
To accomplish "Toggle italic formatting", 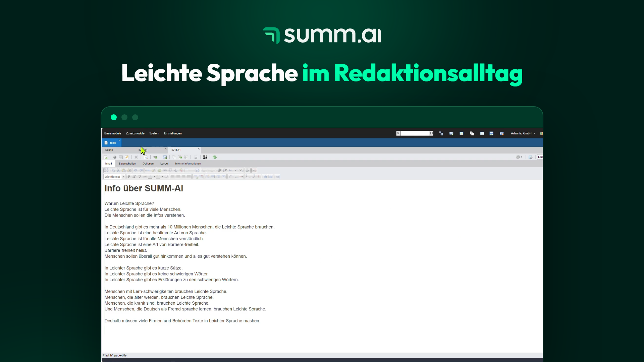I will point(134,177).
